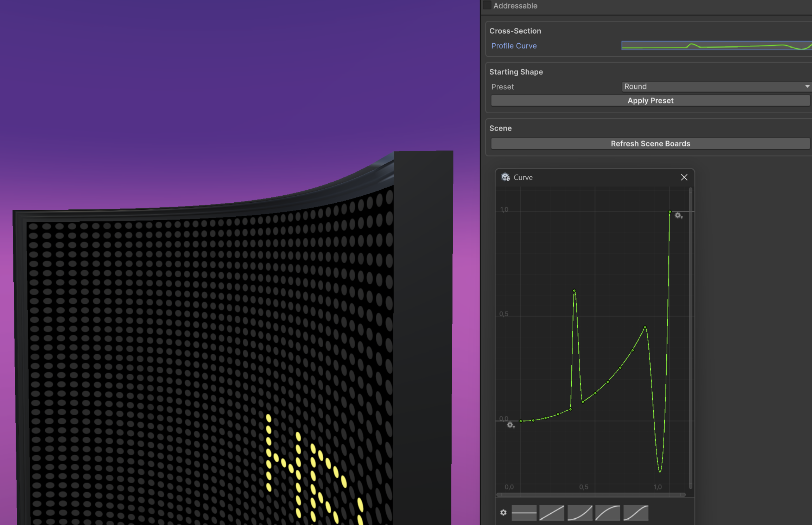Click the Refresh Scene Boards button

point(650,144)
